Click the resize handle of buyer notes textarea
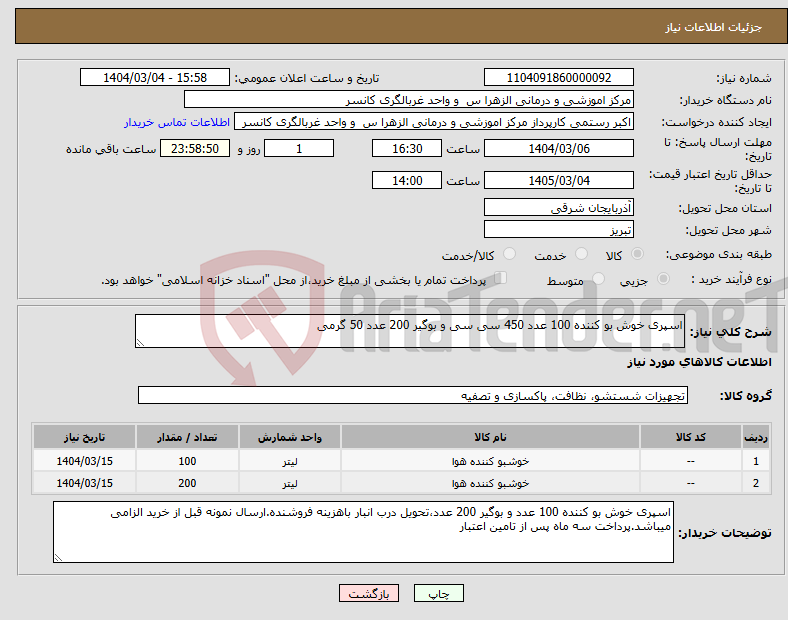 pos(58,558)
